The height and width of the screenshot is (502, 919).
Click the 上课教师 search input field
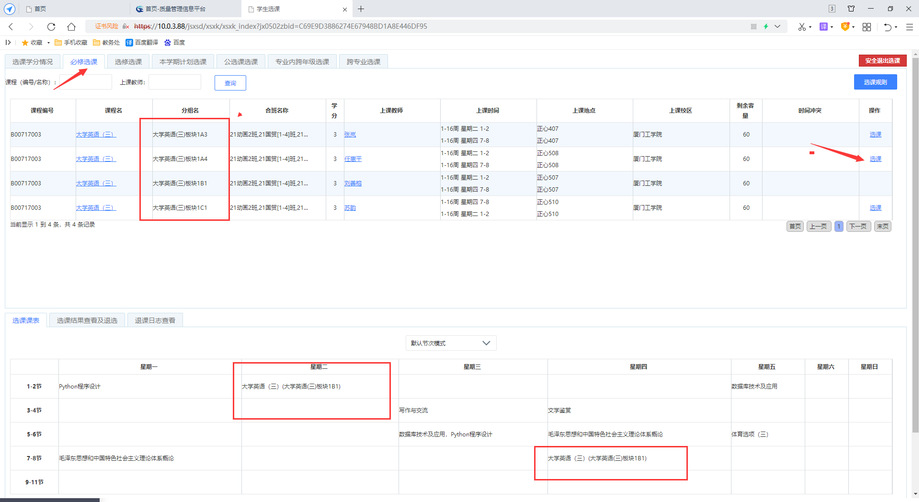175,82
